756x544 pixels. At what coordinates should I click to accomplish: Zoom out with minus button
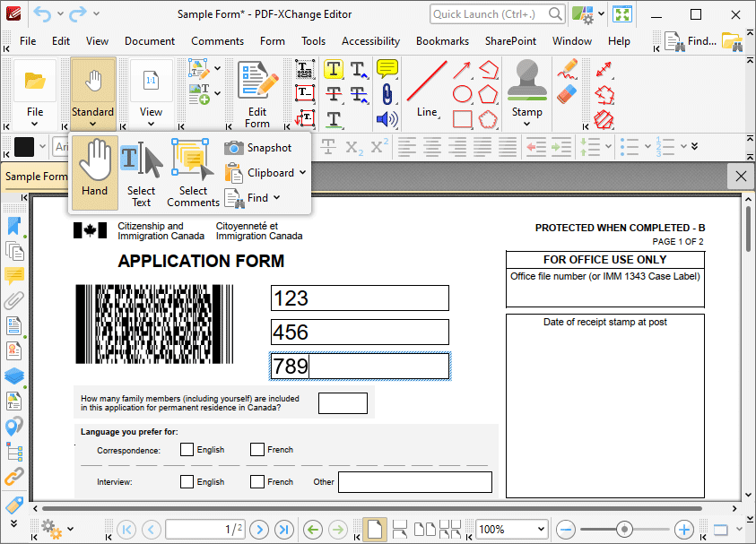pyautogui.click(x=565, y=530)
